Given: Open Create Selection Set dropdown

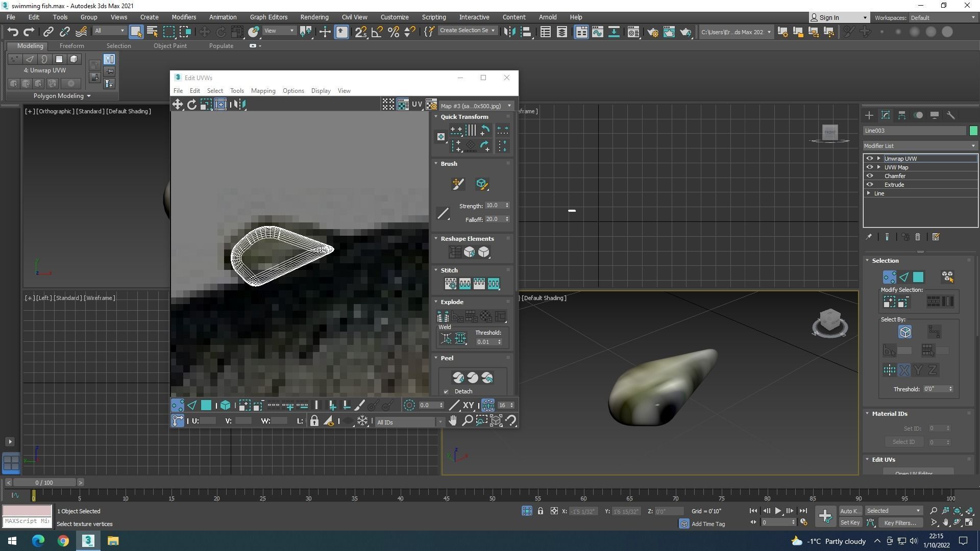Looking at the screenshot, I should 467,31.
